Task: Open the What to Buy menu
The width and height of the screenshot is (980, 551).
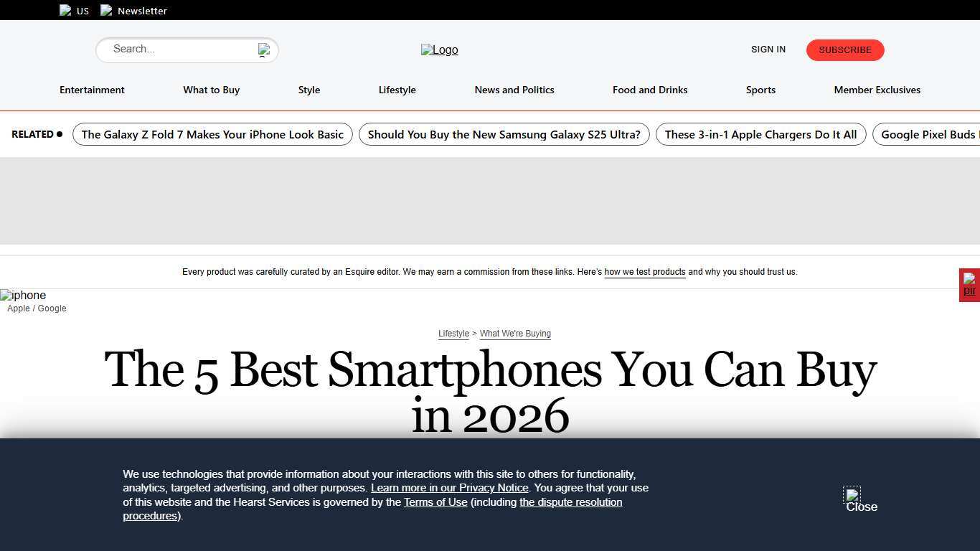Action: (x=211, y=90)
